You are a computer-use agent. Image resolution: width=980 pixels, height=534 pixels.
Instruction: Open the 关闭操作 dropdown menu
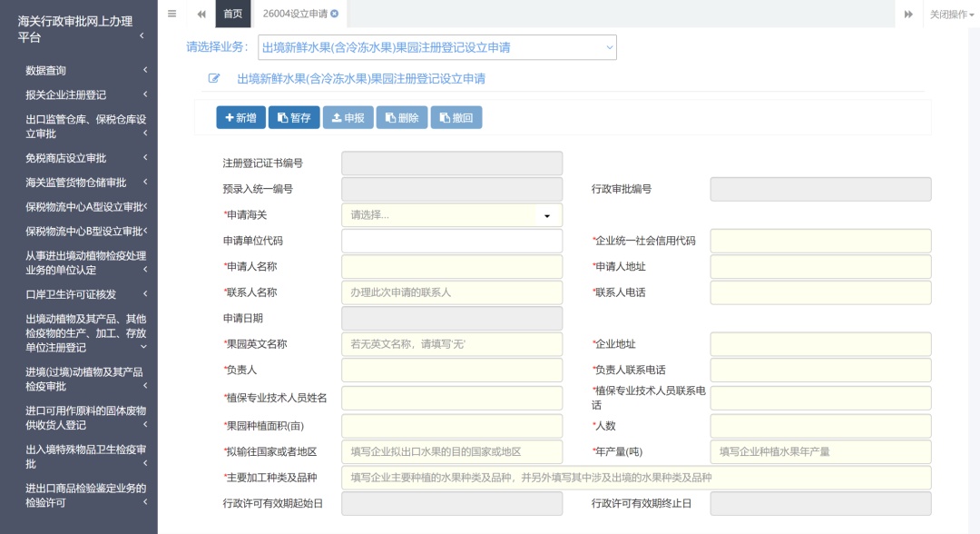pyautogui.click(x=951, y=14)
